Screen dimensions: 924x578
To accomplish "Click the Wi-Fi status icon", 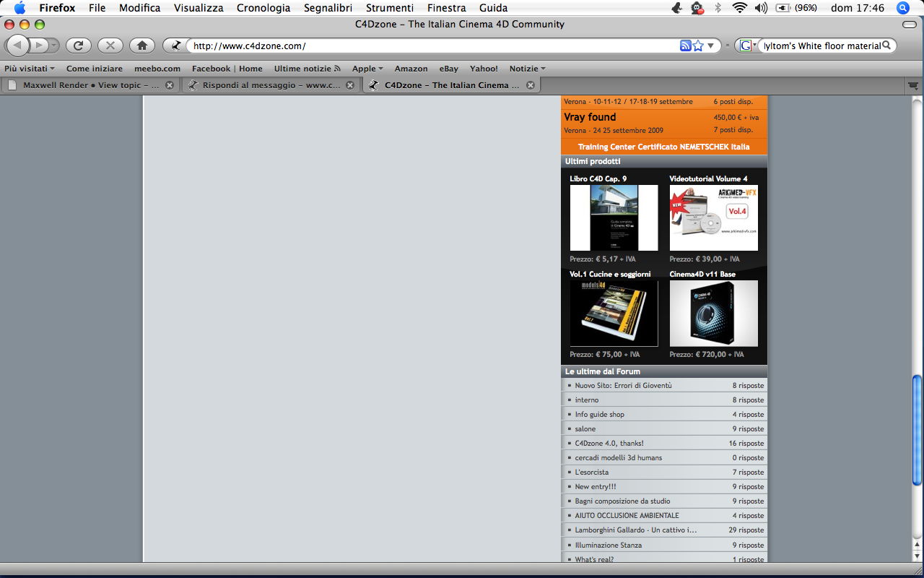I will [739, 8].
